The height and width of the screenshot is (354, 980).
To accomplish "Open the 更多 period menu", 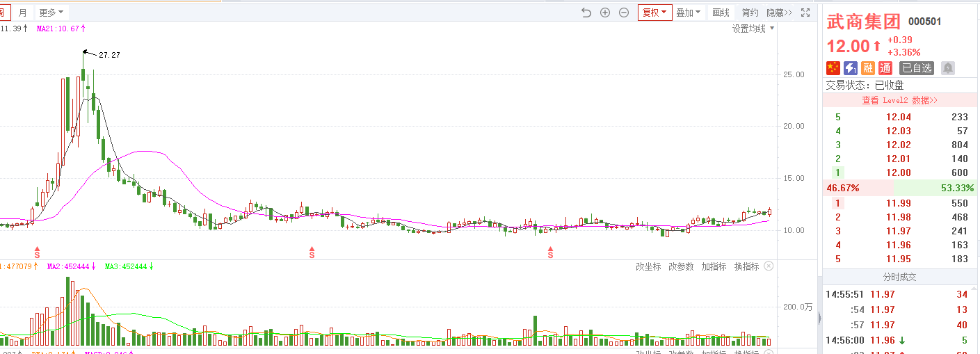I will pos(51,13).
